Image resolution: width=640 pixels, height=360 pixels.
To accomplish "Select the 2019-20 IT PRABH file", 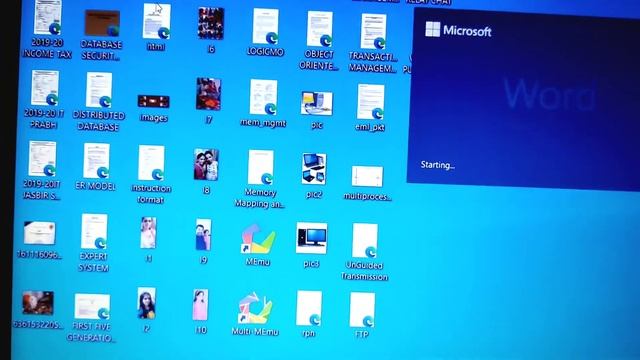I will point(45,88).
